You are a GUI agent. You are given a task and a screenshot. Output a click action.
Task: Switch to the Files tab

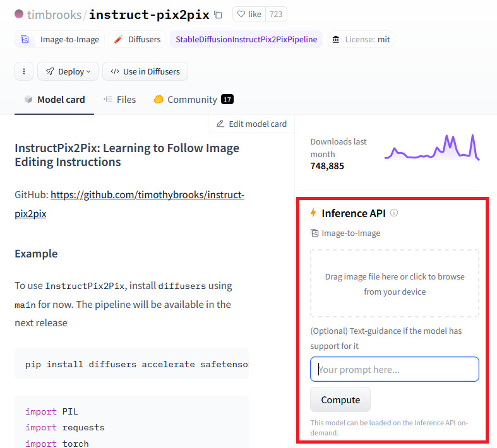pyautogui.click(x=119, y=100)
